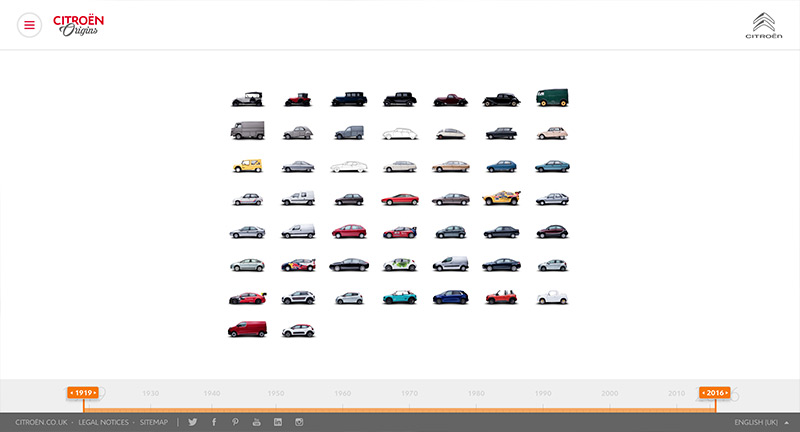Open the CITROEN.CO.UK footer link

(41, 422)
